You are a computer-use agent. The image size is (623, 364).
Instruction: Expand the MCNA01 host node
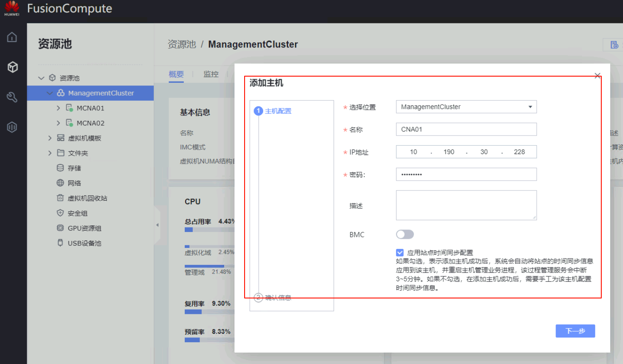point(58,108)
